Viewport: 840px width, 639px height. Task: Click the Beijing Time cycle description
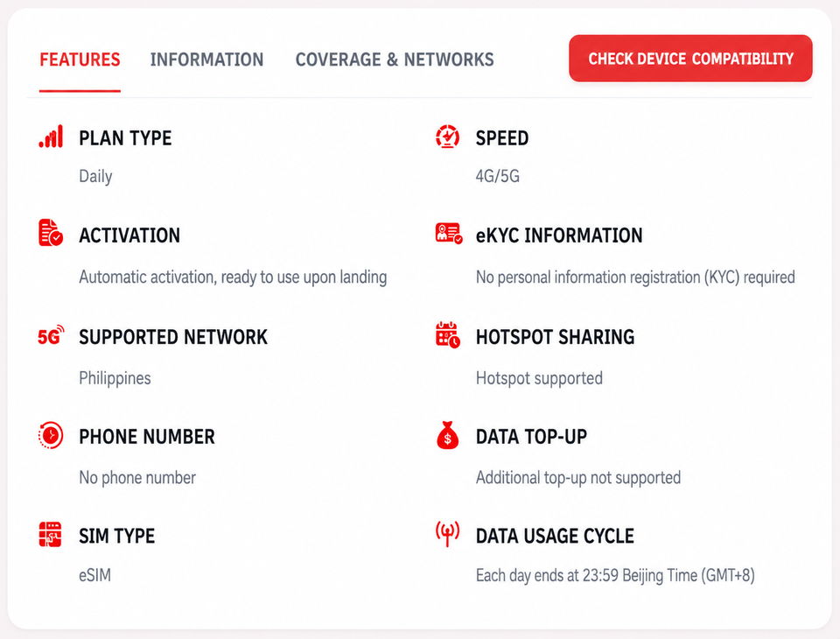pyautogui.click(x=615, y=576)
